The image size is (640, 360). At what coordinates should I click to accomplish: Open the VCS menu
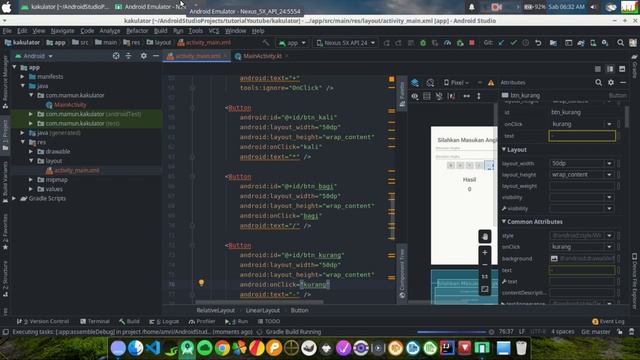pyautogui.click(x=214, y=31)
